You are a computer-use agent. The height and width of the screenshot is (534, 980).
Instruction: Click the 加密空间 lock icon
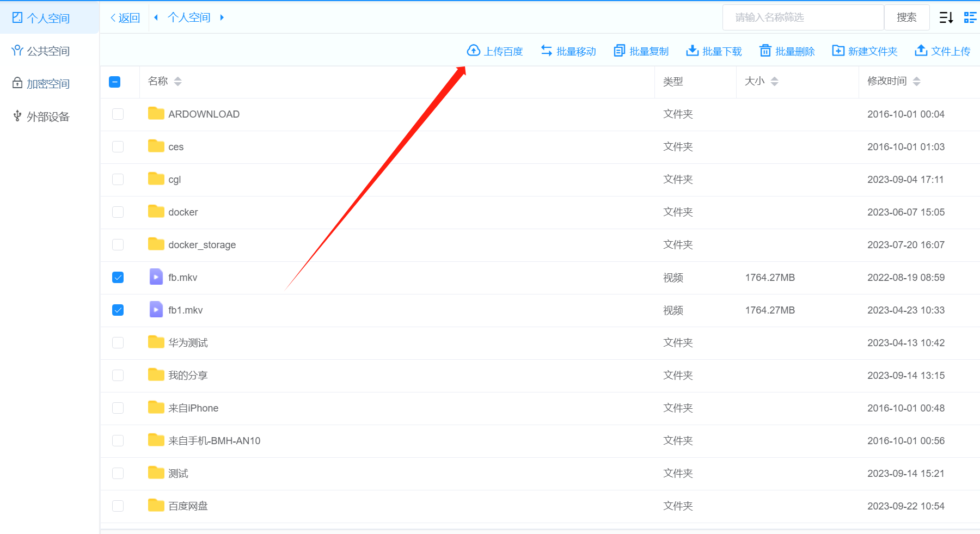[x=17, y=83]
